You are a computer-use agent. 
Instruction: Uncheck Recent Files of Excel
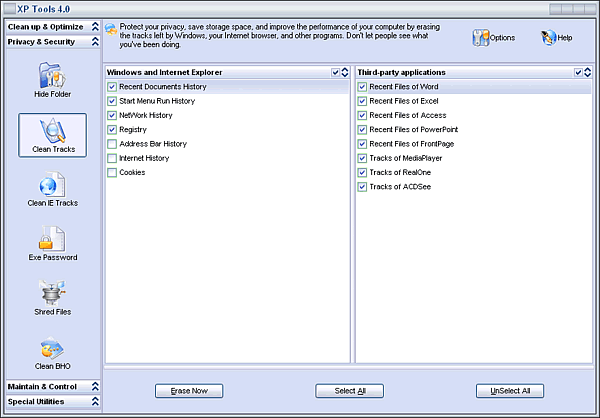coord(362,101)
